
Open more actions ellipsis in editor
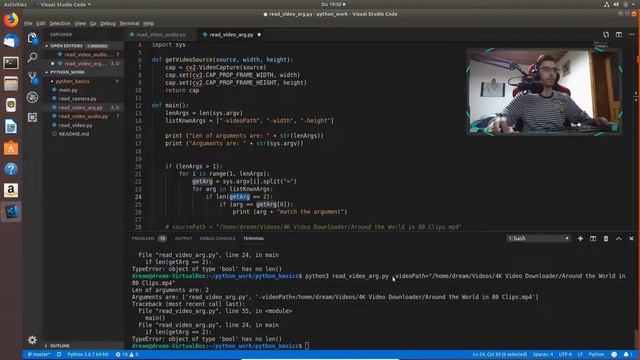click(x=631, y=35)
